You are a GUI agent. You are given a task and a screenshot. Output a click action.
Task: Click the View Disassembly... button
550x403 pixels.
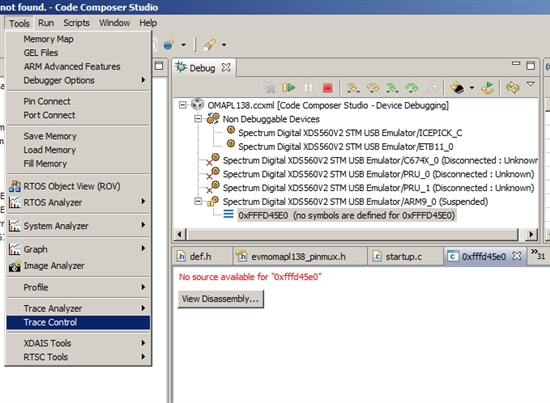coord(221,299)
